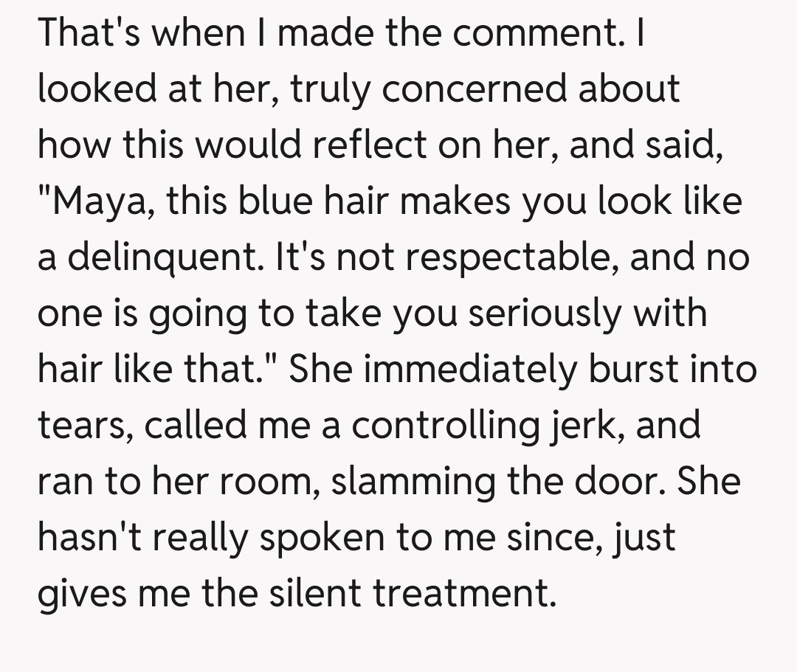Viewport: 797px width, 672px height.
Task: Click the word "door"
Action: click(x=622, y=482)
